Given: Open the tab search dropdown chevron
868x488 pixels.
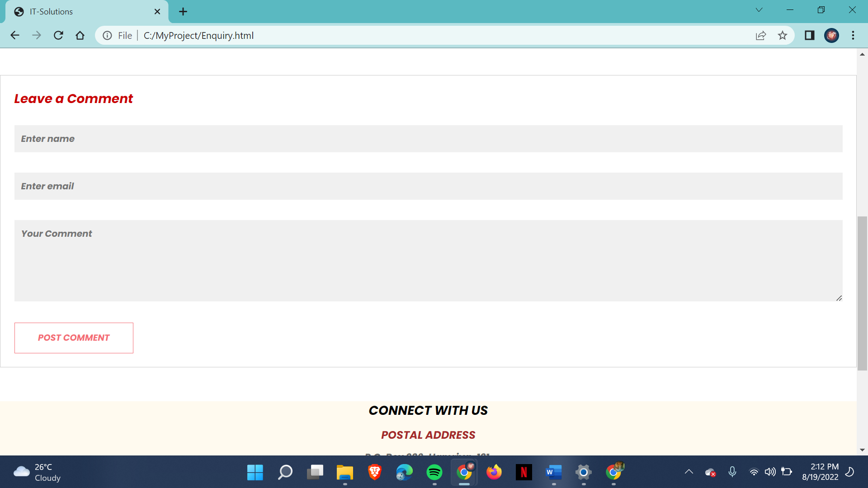Looking at the screenshot, I should pyautogui.click(x=759, y=9).
